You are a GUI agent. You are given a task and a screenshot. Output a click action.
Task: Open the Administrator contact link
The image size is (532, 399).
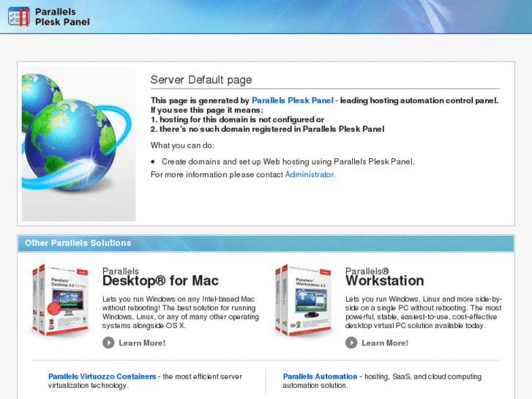coord(309,174)
